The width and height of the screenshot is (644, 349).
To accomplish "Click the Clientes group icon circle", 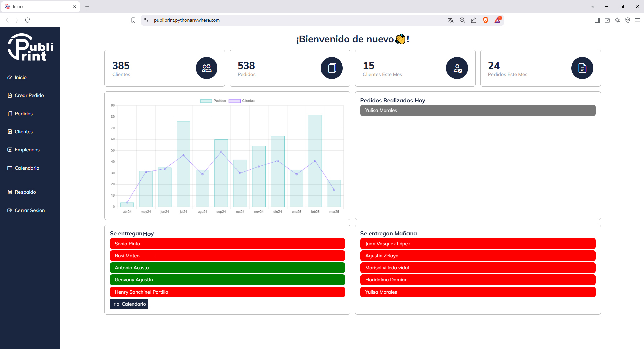I will [206, 68].
